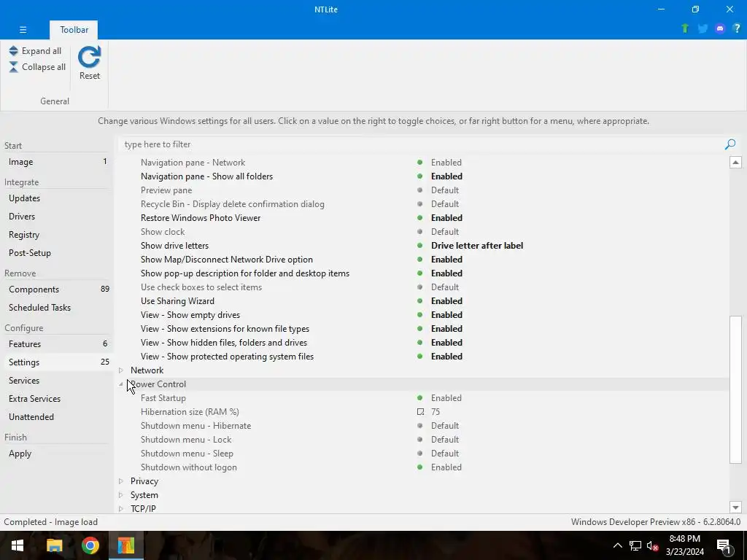Open the hamburger menu button
The width and height of the screenshot is (747, 560).
click(23, 29)
